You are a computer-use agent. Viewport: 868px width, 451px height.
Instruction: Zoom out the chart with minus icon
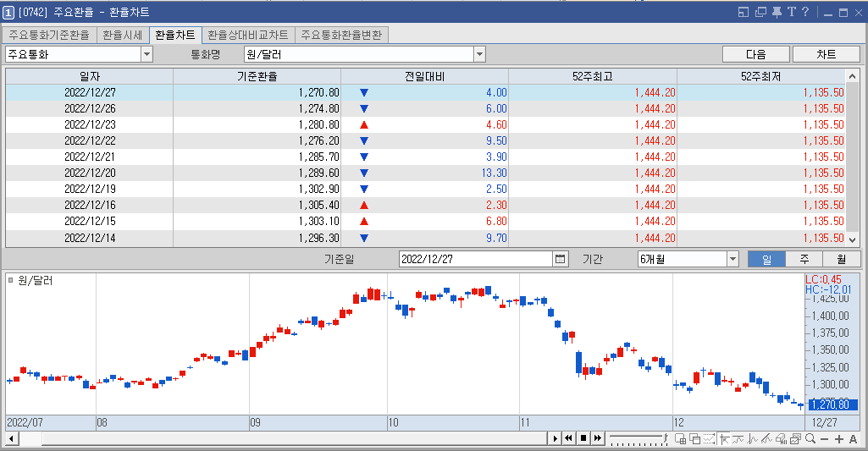[x=824, y=439]
